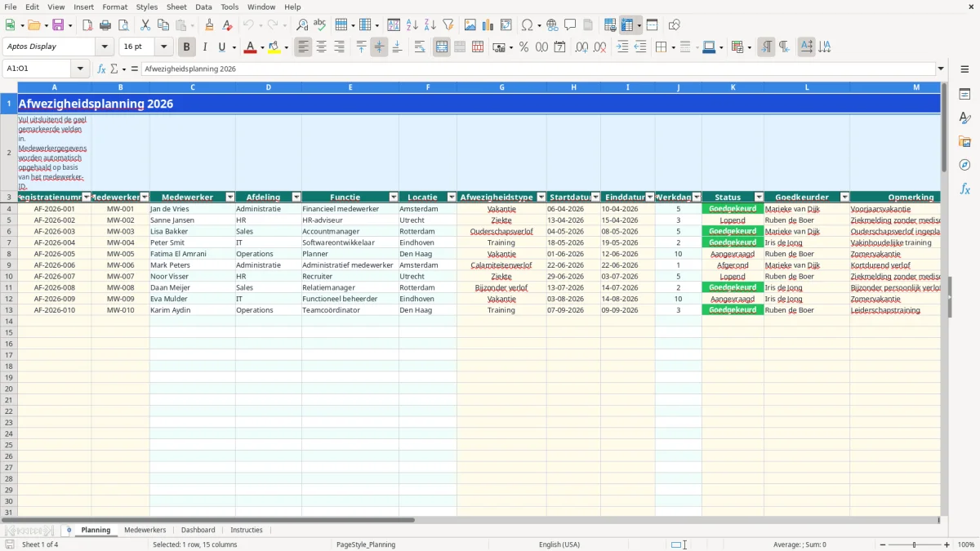Switch to the Dashboard sheet tab
The image size is (980, 551).
tap(198, 530)
